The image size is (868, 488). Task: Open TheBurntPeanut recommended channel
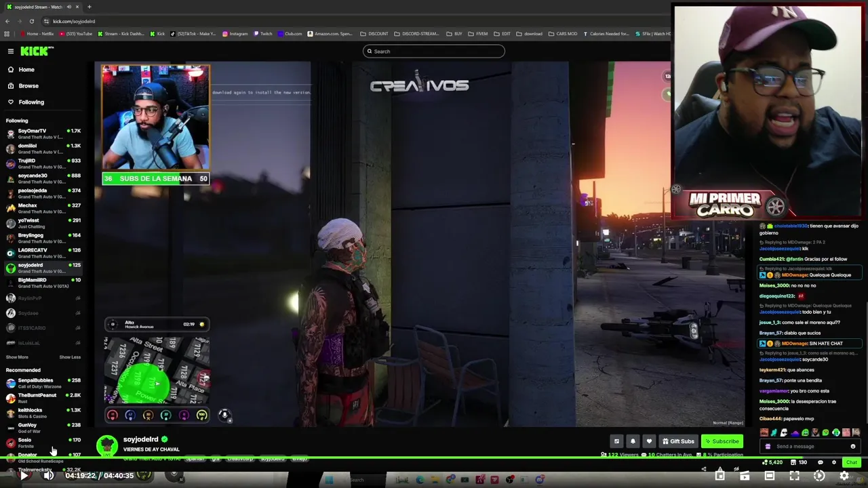[43, 398]
